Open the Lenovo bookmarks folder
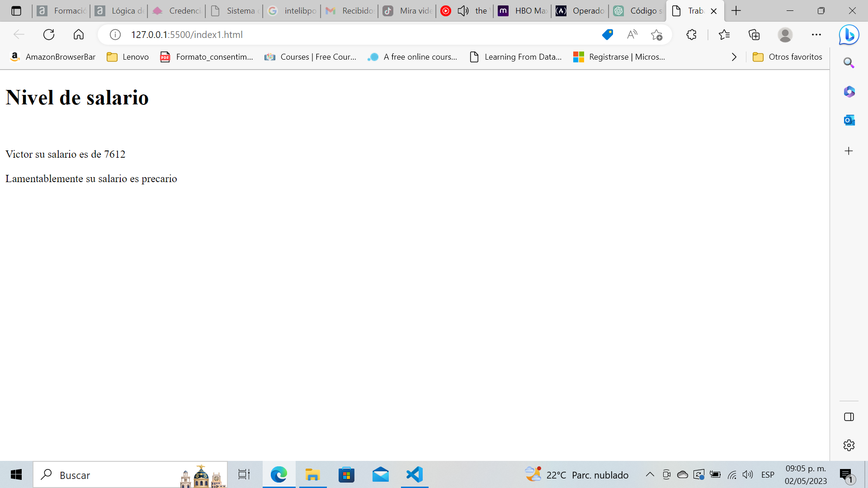868x488 pixels. [128, 57]
